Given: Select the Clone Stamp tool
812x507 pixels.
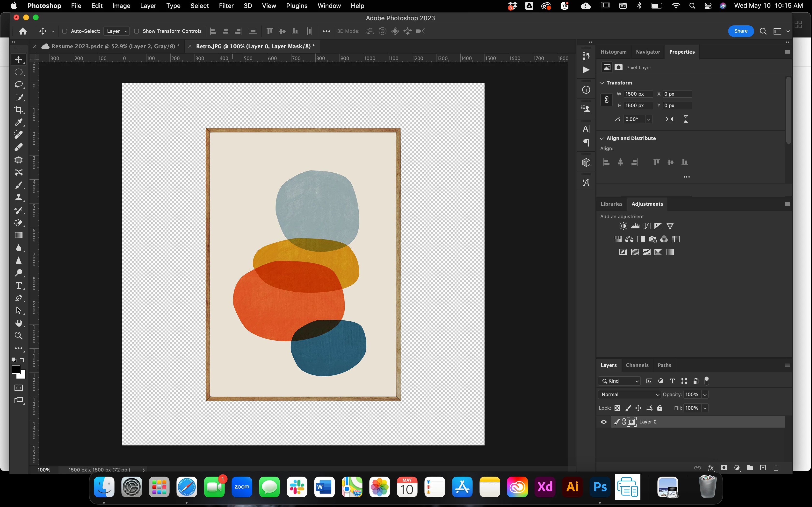Looking at the screenshot, I should (x=18, y=197).
